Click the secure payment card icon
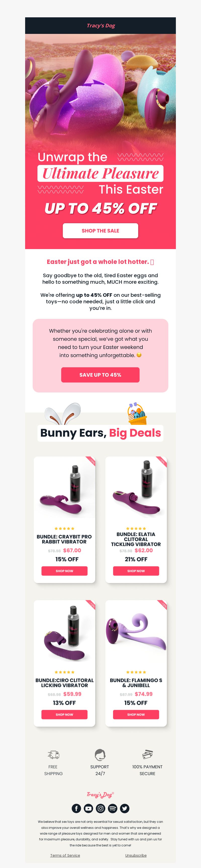This screenshot has width=201, height=868. point(147,754)
